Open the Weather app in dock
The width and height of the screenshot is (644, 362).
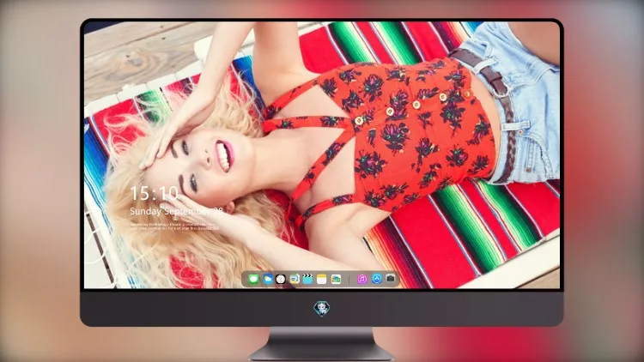pyautogui.click(x=268, y=280)
